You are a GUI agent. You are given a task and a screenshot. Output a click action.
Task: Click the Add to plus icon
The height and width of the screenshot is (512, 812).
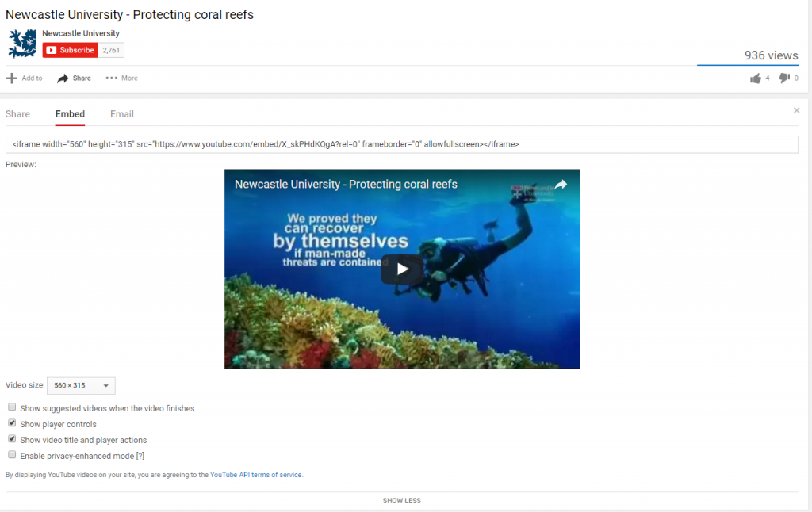(x=11, y=78)
